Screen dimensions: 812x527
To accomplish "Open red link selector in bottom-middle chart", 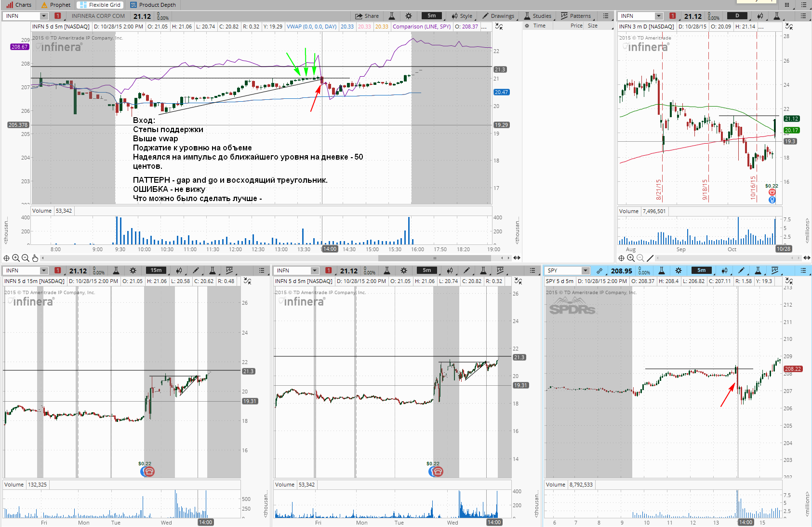I will pos(329,270).
